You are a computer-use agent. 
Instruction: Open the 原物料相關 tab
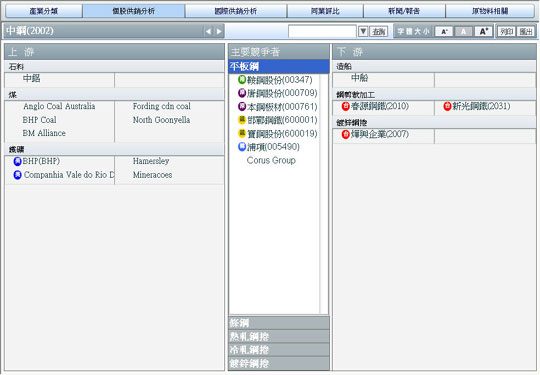[490, 11]
